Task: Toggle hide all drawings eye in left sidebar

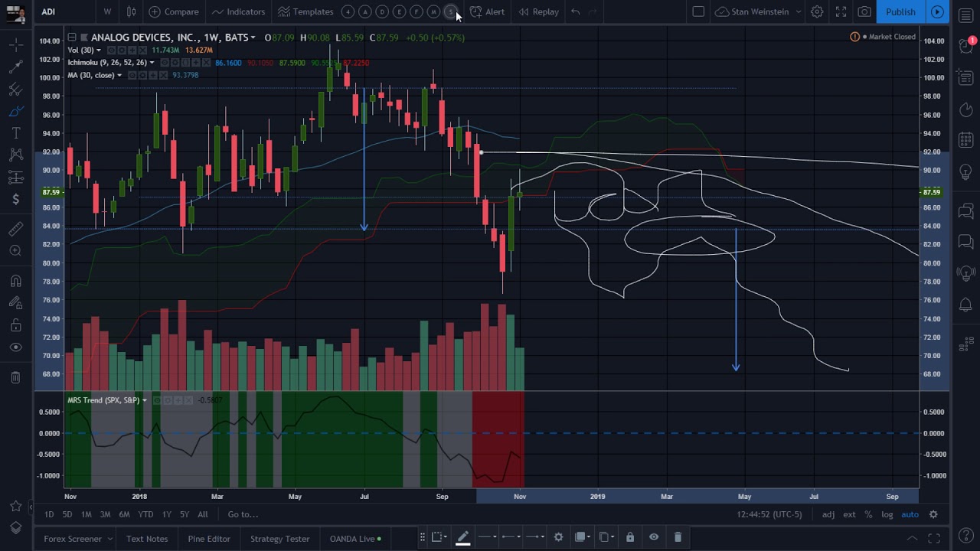Action: click(15, 347)
